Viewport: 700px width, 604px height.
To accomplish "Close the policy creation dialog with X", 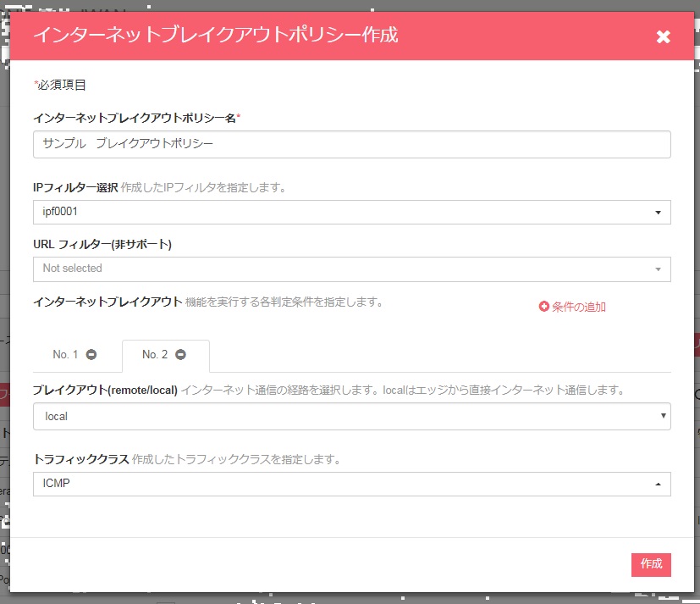I will point(663,36).
